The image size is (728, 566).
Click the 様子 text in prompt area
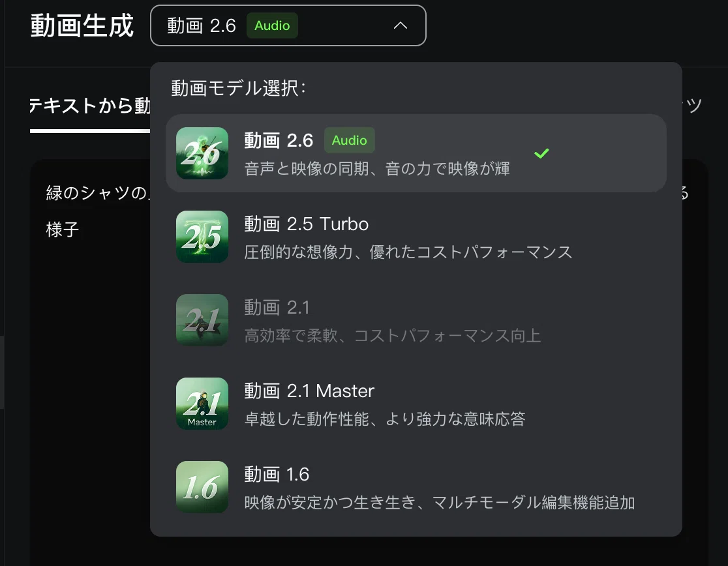(x=63, y=230)
